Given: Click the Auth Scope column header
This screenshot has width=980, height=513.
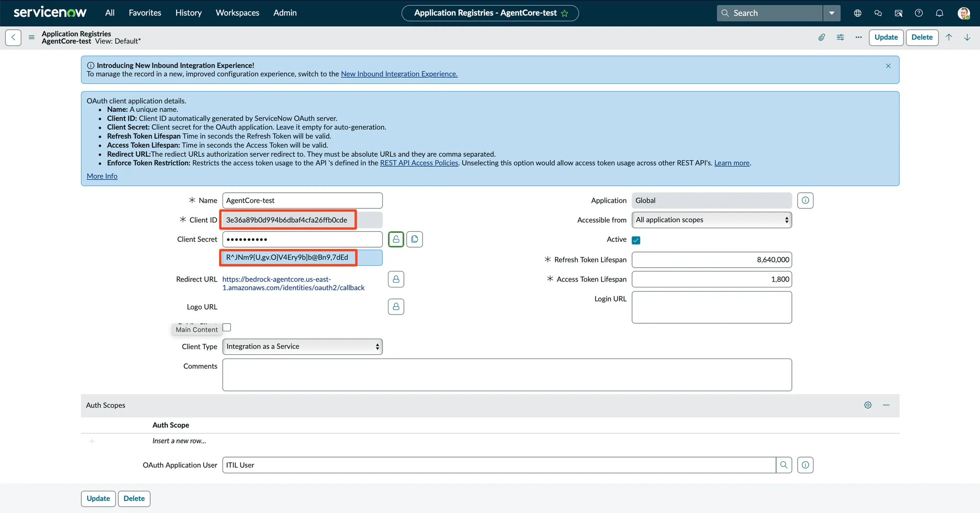Looking at the screenshot, I should coord(171,425).
